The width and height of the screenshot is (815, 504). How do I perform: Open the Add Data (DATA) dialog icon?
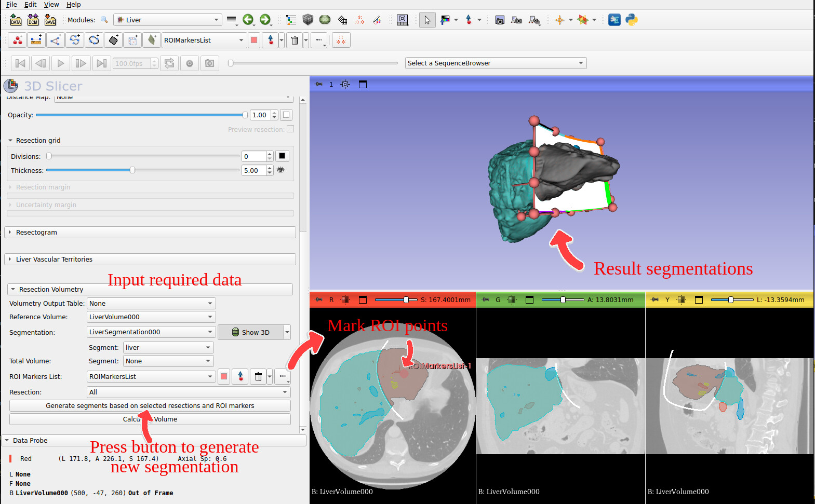[x=16, y=20]
